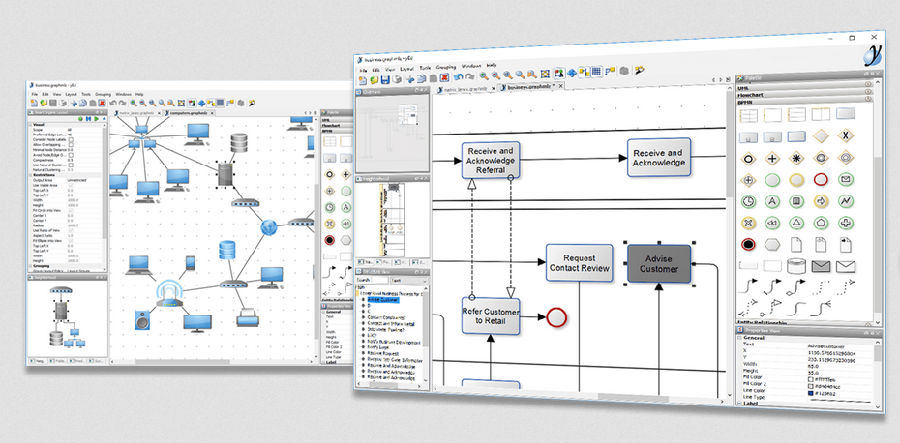Click the Advise Customer node on canvas
Viewport: 900px width, 443px height.
tap(659, 263)
